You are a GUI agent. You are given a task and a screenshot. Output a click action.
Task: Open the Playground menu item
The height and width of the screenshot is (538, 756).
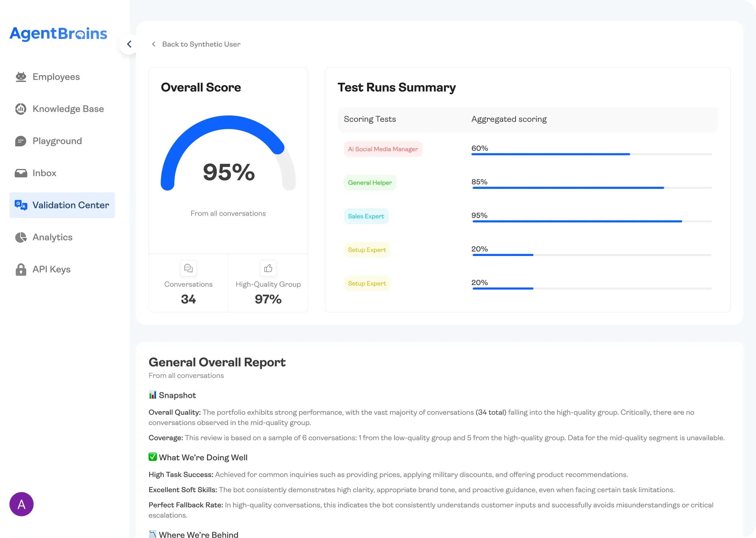(57, 141)
